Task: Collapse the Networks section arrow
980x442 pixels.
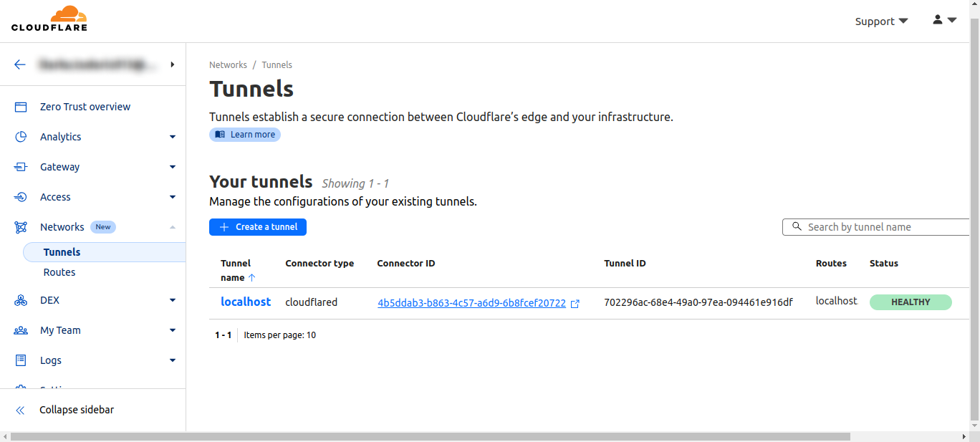Action: [x=173, y=227]
